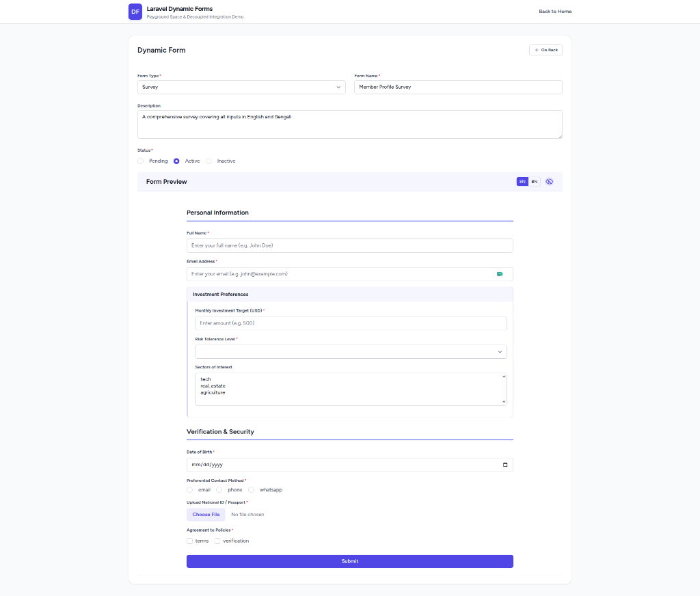
Task: Choose phone as contact method
Action: pos(219,490)
